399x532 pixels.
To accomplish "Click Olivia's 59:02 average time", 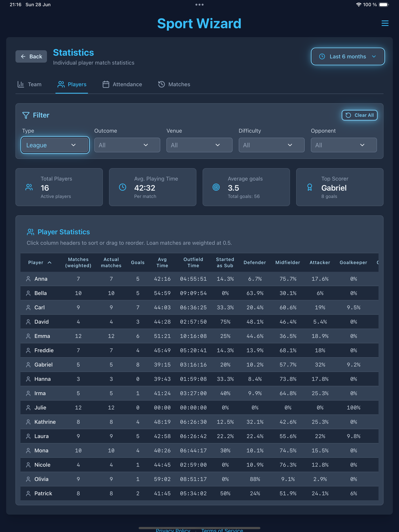I will point(162,479).
